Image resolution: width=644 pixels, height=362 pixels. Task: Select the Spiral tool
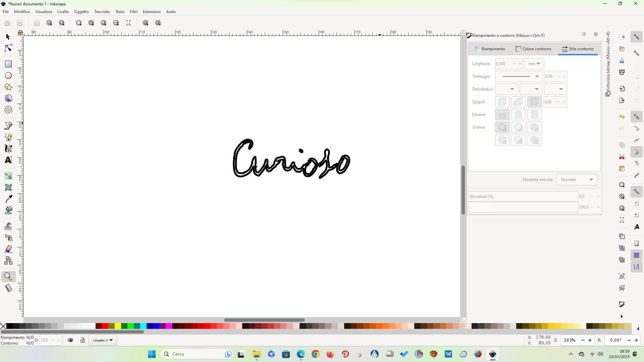click(x=8, y=110)
